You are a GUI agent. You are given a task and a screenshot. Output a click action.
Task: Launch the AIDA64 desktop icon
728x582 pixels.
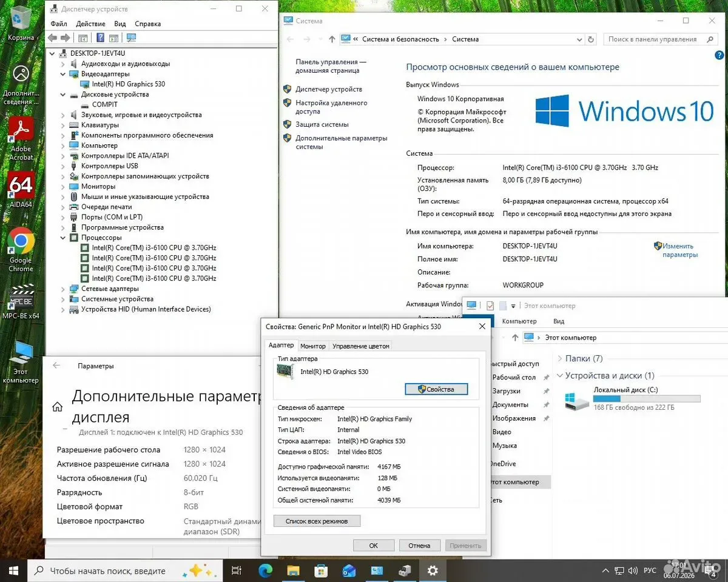tap(21, 190)
